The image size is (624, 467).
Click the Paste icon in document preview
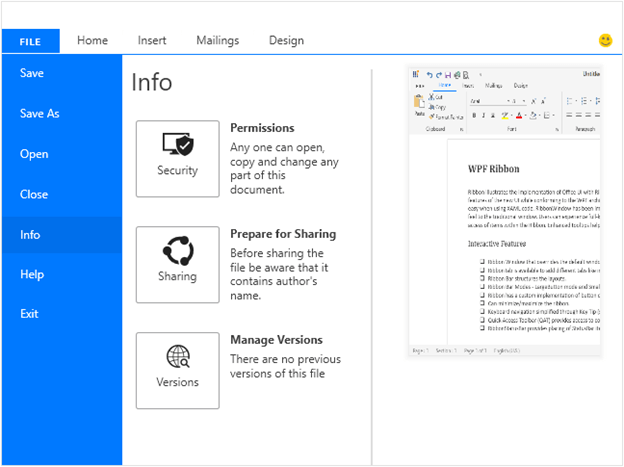420,105
